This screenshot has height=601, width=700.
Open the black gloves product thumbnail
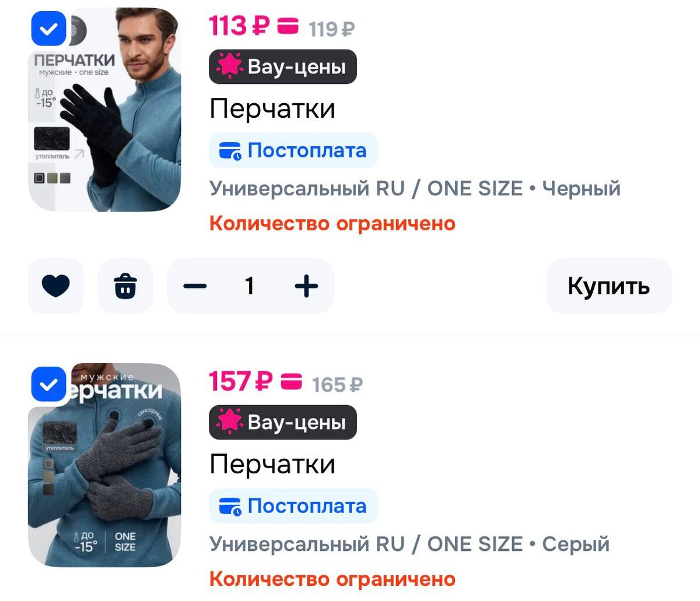pos(104,110)
